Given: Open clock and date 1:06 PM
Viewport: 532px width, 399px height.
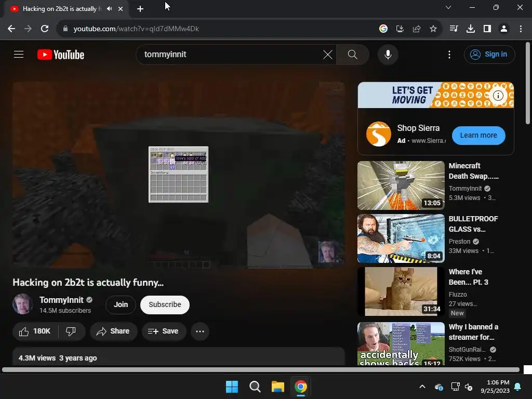Looking at the screenshot, I should 495,387.
